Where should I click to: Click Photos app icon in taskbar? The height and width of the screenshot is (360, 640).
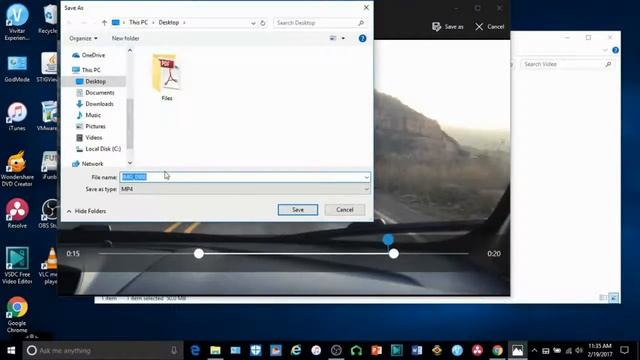point(517,350)
